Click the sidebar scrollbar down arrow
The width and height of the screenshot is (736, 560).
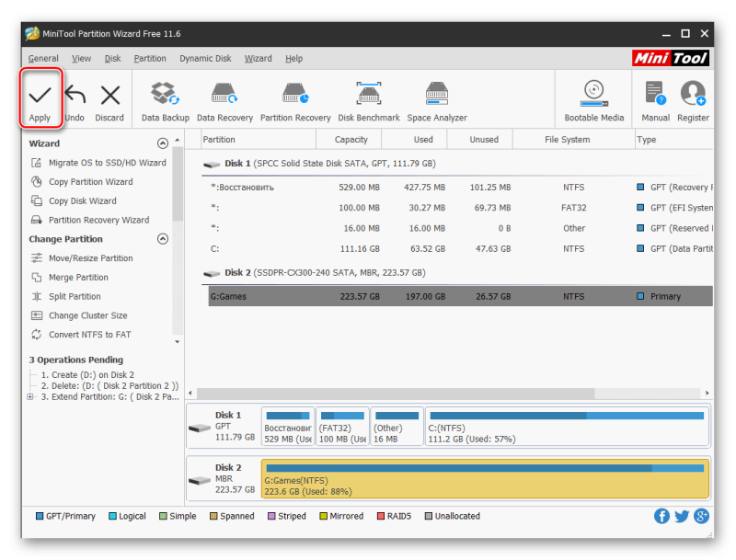pyautogui.click(x=178, y=342)
